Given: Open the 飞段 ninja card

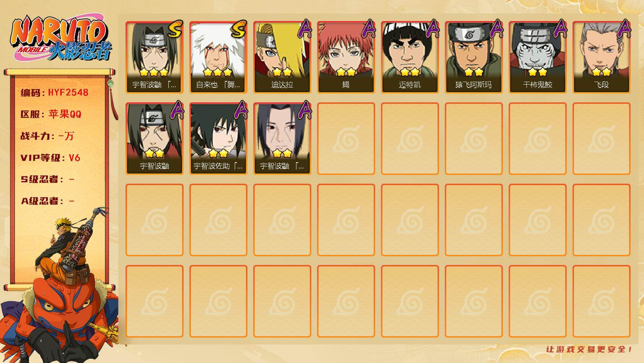Looking at the screenshot, I should click(601, 57).
